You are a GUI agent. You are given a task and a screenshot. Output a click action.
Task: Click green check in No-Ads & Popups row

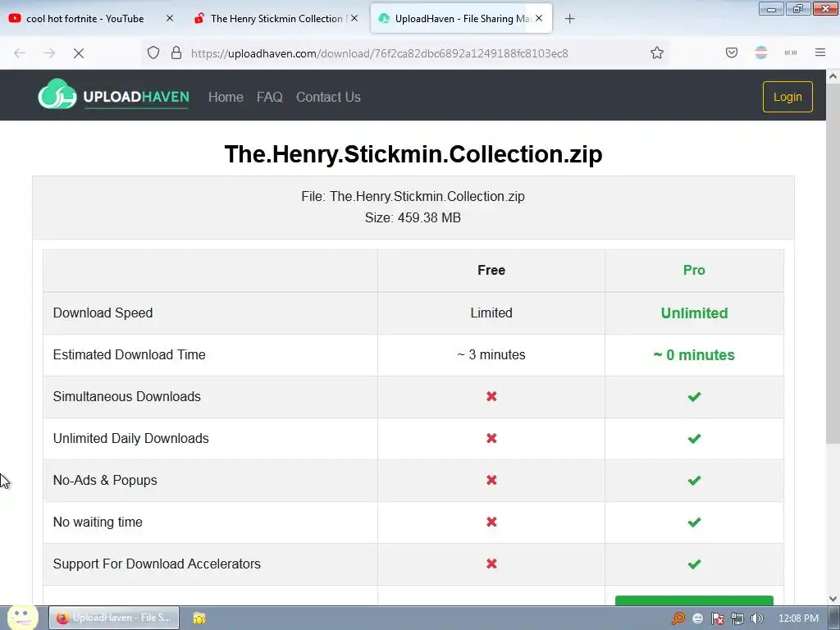[694, 480]
